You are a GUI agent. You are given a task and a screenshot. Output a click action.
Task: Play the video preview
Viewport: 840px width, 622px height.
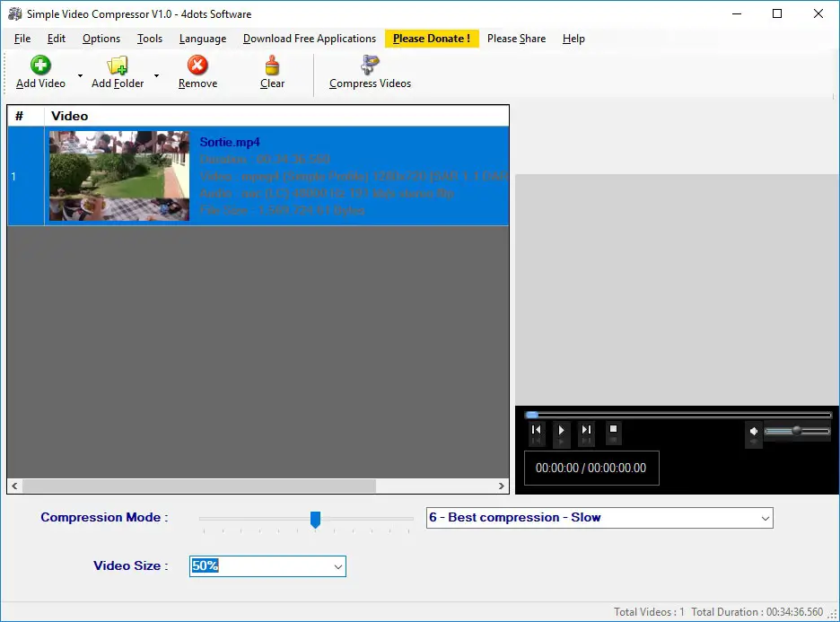click(561, 430)
